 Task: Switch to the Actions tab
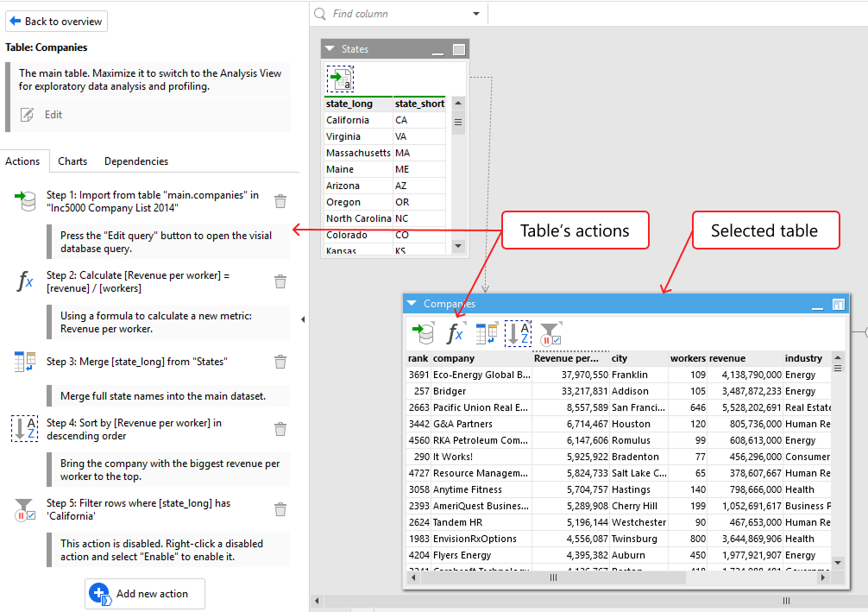(x=22, y=161)
